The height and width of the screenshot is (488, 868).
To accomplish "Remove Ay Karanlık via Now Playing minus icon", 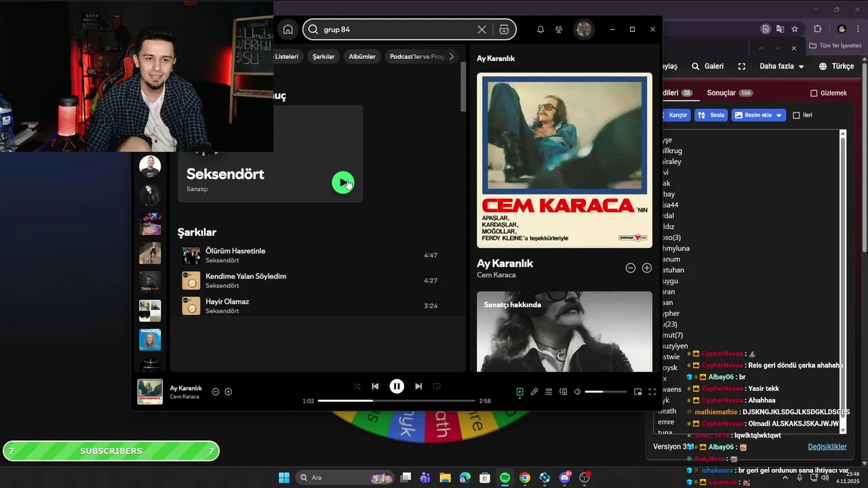I will tap(630, 268).
